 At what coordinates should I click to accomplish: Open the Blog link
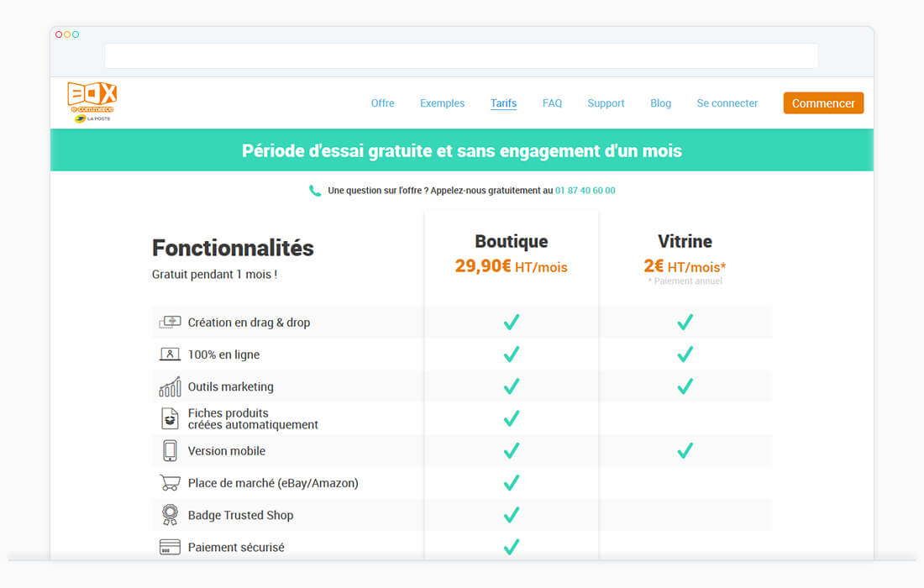tap(660, 103)
